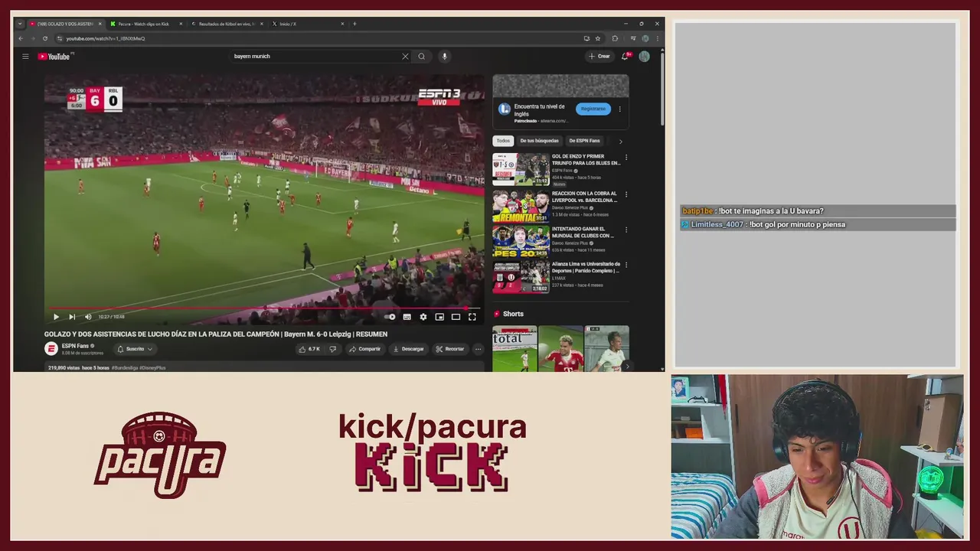
Task: Open more actions under the video
Action: (x=478, y=349)
